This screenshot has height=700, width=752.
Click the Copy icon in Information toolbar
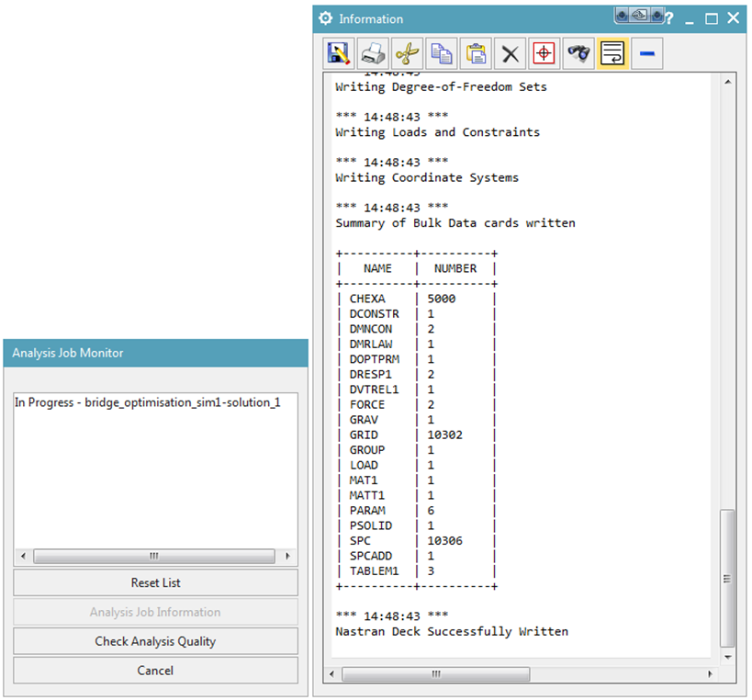click(442, 53)
